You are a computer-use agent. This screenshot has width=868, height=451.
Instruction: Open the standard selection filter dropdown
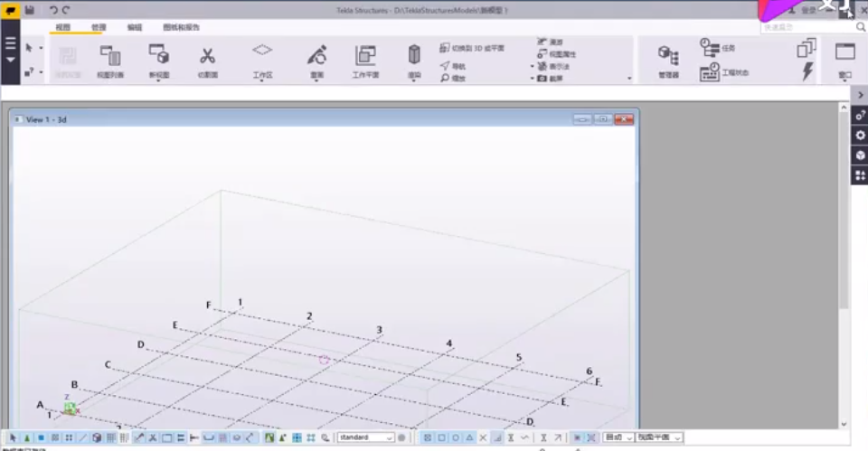(390, 437)
